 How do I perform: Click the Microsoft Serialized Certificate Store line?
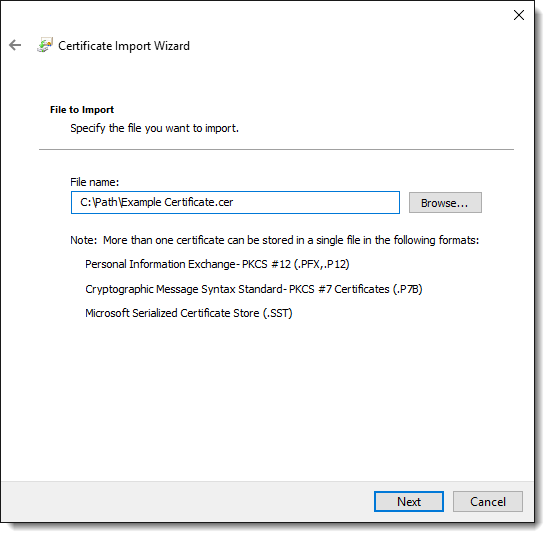click(189, 313)
